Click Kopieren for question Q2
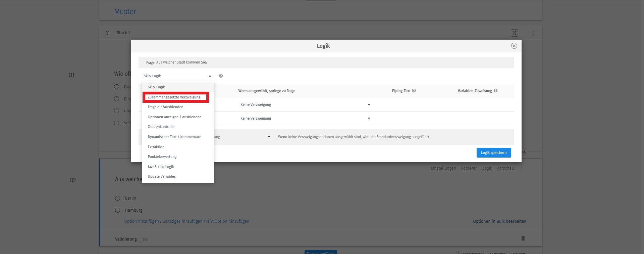Image resolution: width=644 pixels, height=254 pixels. (x=469, y=168)
